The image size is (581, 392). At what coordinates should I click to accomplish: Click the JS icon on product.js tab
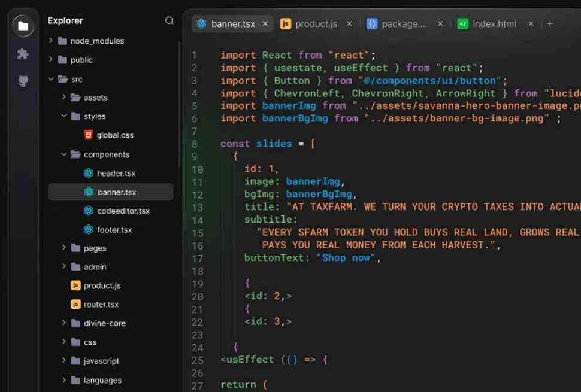(x=285, y=24)
